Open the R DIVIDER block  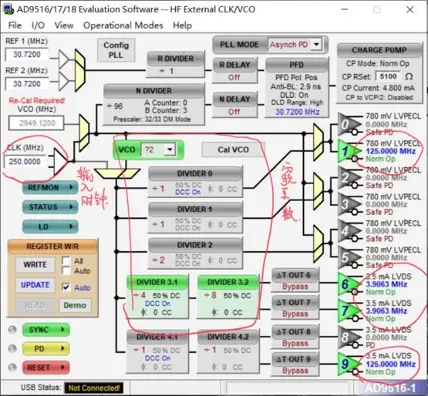coord(176,65)
